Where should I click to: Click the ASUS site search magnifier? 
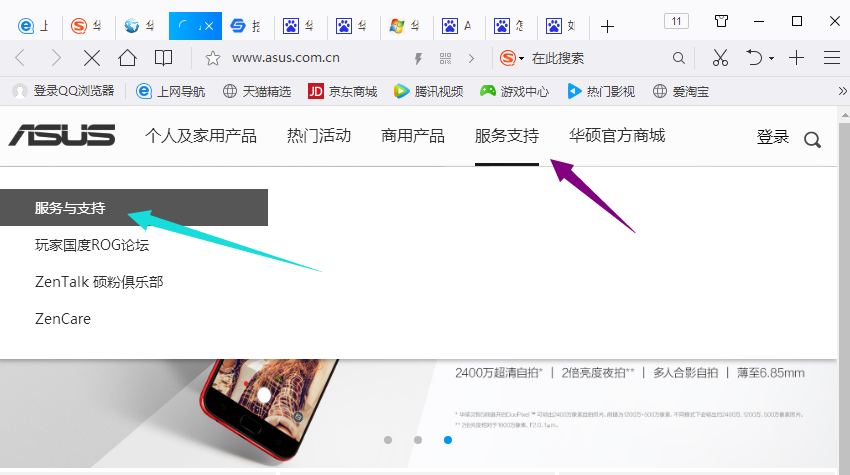click(812, 139)
